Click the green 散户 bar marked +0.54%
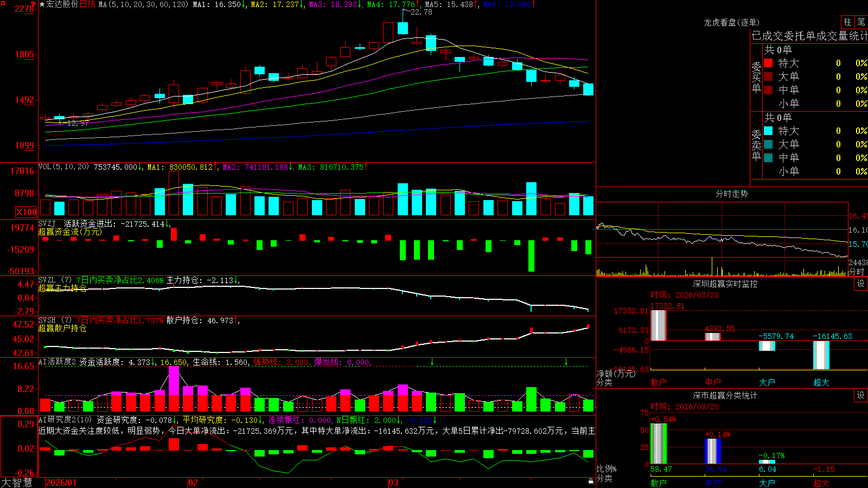This screenshot has width=868, height=488. click(658, 444)
